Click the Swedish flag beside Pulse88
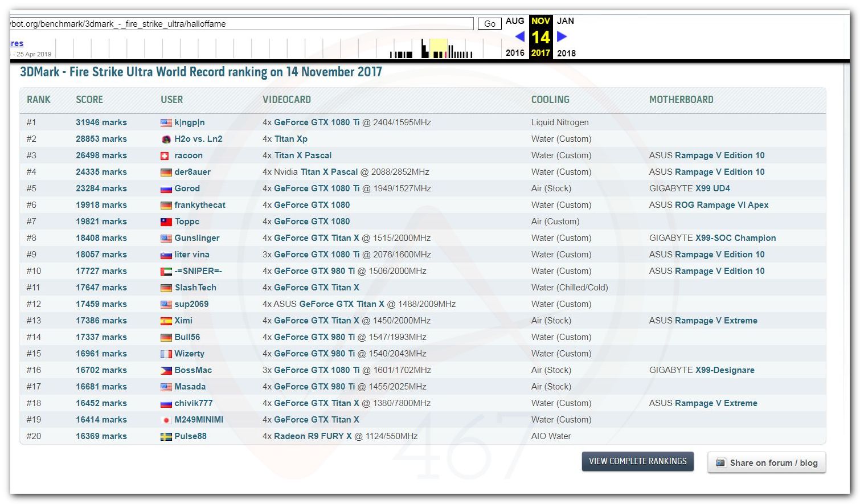This screenshot has width=860, height=504. click(166, 436)
